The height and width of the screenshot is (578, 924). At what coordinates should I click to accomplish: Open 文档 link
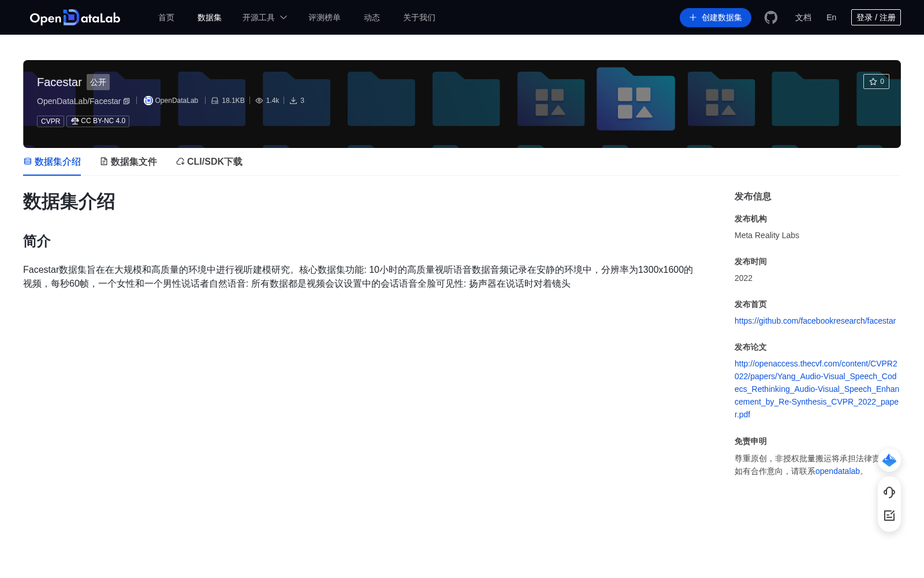[x=803, y=17]
